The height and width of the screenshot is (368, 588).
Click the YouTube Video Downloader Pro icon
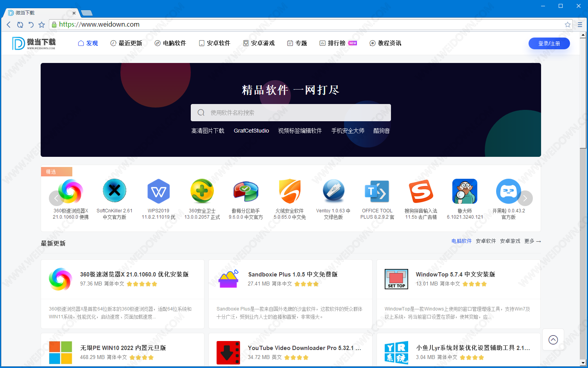point(228,352)
